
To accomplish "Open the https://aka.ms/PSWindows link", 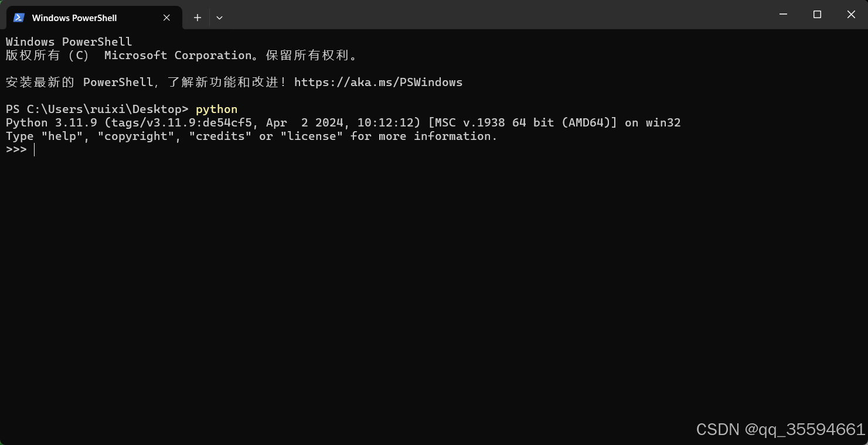I will [x=378, y=82].
